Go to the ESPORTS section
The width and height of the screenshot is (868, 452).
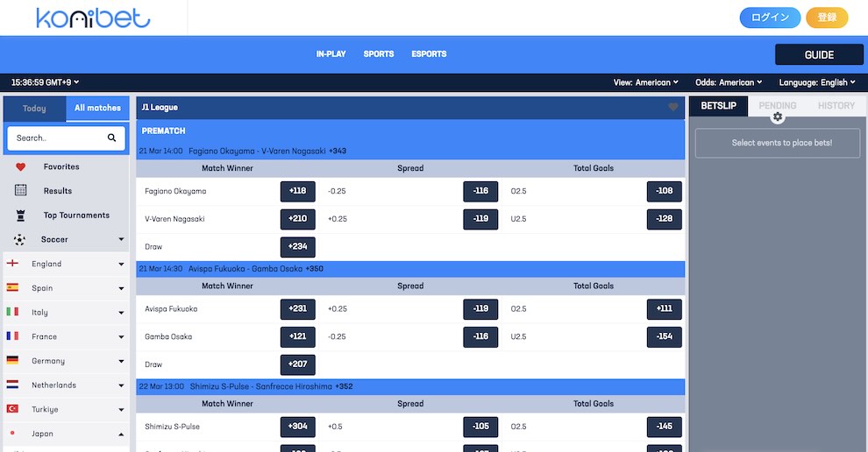(x=429, y=54)
